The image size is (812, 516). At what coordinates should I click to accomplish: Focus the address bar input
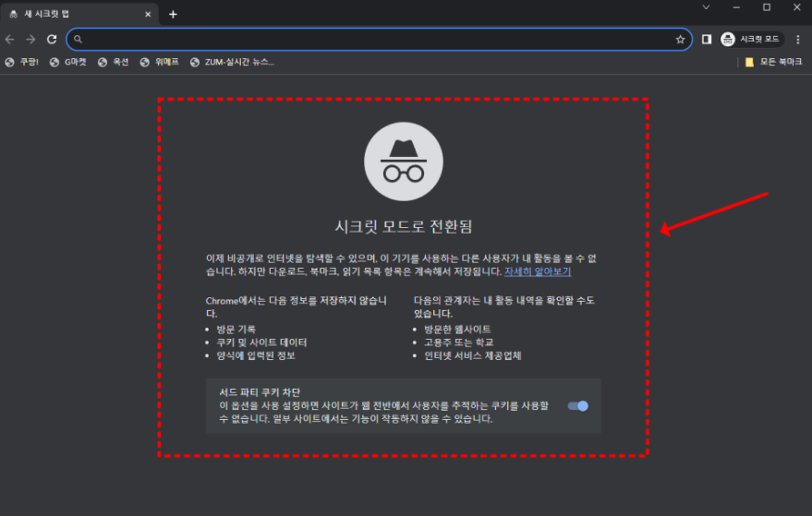[380, 40]
